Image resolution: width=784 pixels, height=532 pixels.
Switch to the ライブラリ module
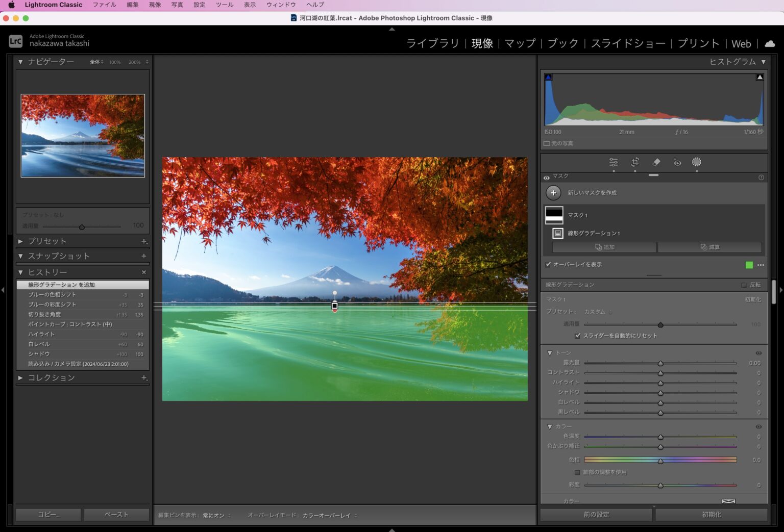pyautogui.click(x=432, y=44)
